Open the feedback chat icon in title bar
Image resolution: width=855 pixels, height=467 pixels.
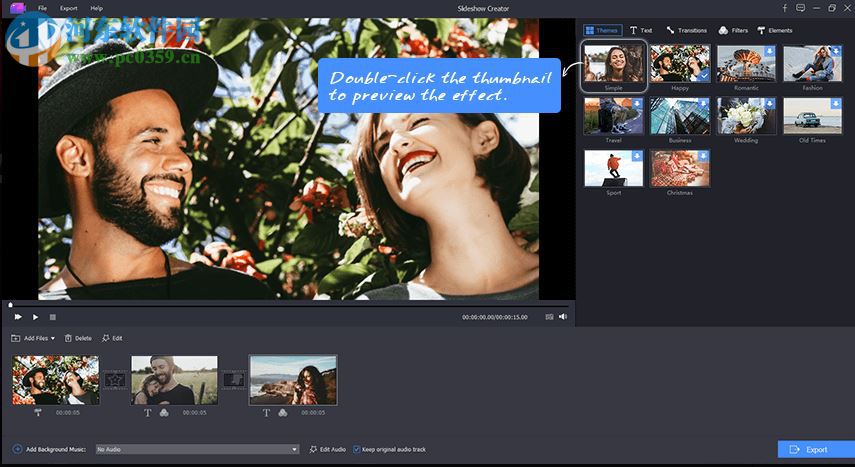[x=800, y=8]
